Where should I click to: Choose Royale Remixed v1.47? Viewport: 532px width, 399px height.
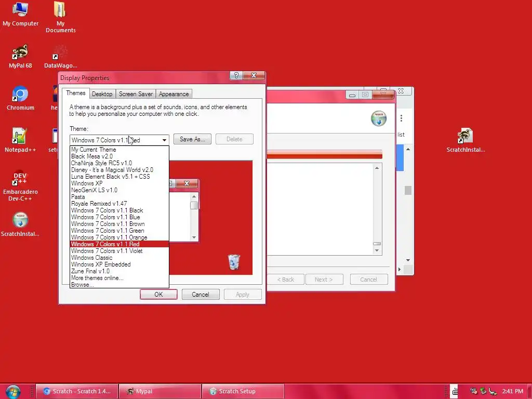119,204
